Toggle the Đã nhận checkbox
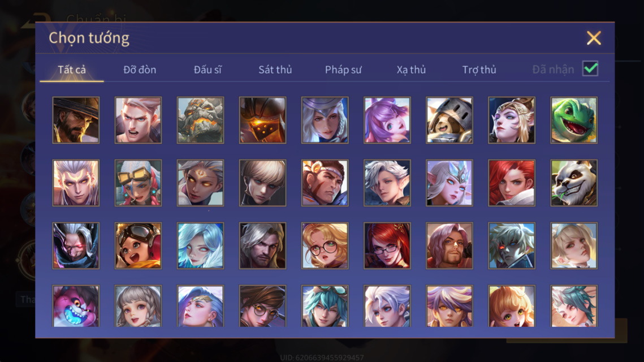The width and height of the screenshot is (644, 362). (x=590, y=68)
